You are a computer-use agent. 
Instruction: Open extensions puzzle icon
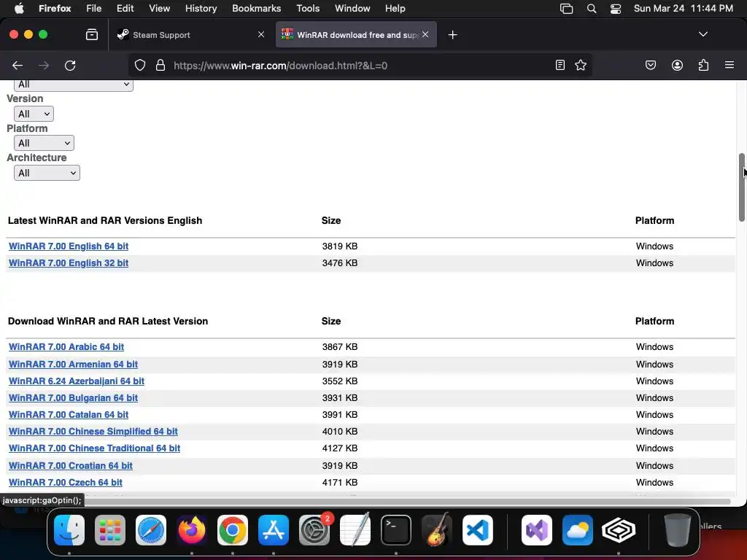pos(703,65)
